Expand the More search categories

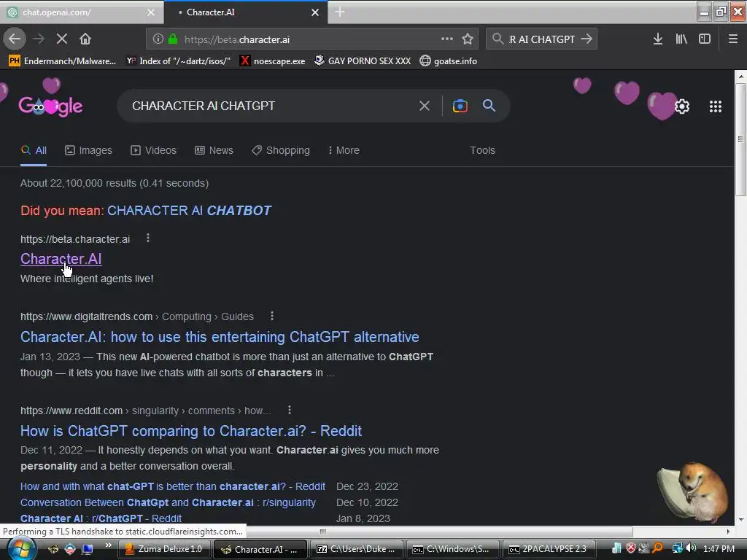click(344, 150)
